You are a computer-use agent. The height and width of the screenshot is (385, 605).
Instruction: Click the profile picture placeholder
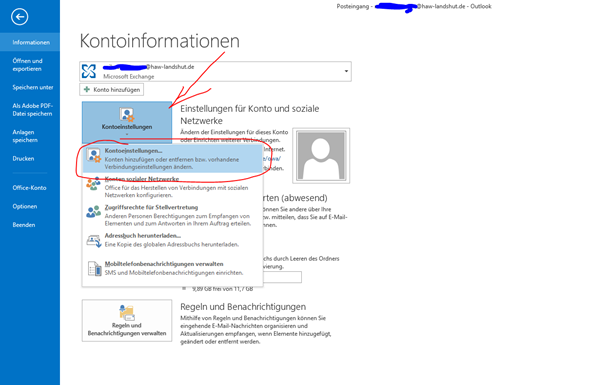tap(321, 155)
